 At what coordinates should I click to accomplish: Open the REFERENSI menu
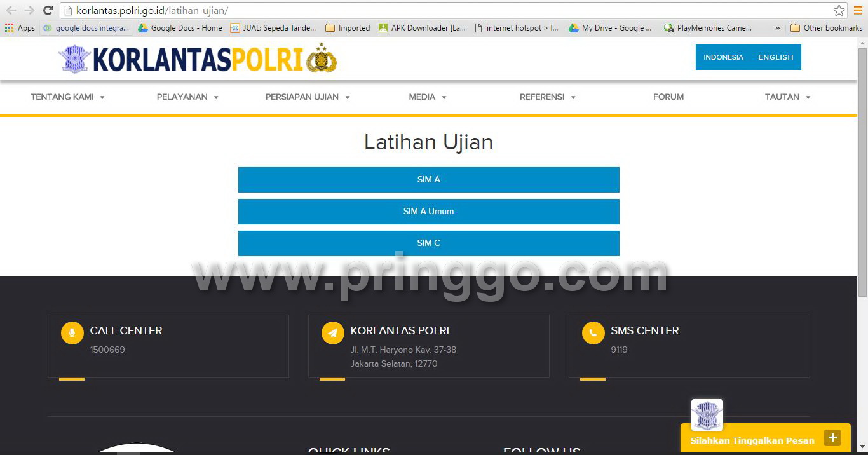click(542, 97)
